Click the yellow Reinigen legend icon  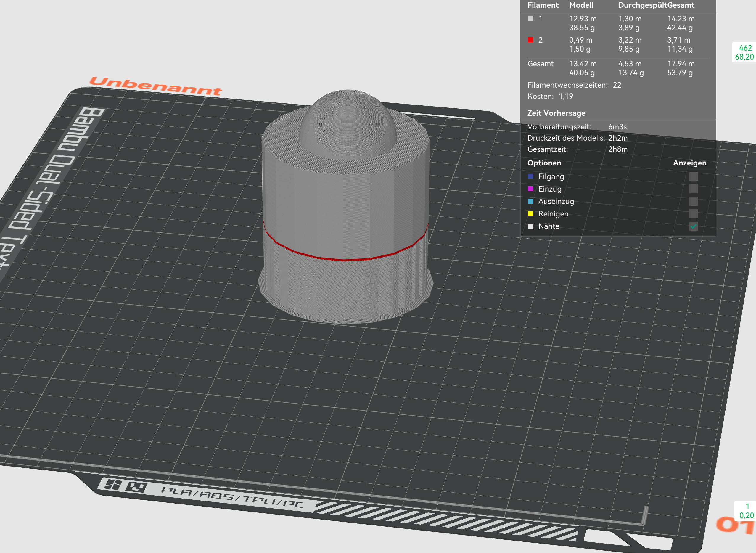coord(531,213)
